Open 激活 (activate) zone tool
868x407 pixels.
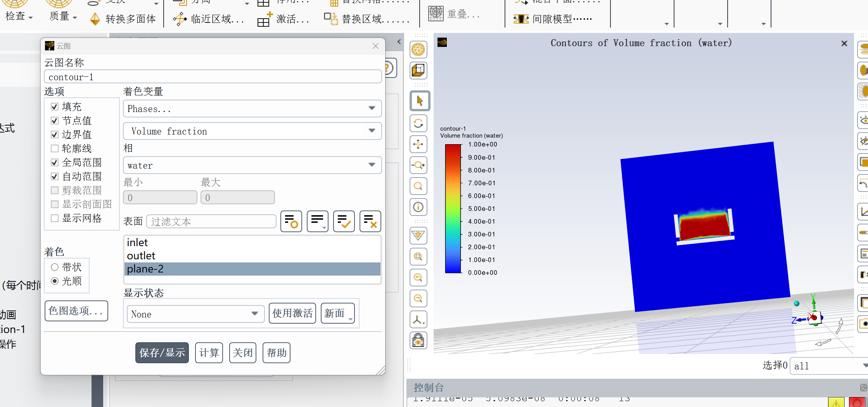click(283, 19)
